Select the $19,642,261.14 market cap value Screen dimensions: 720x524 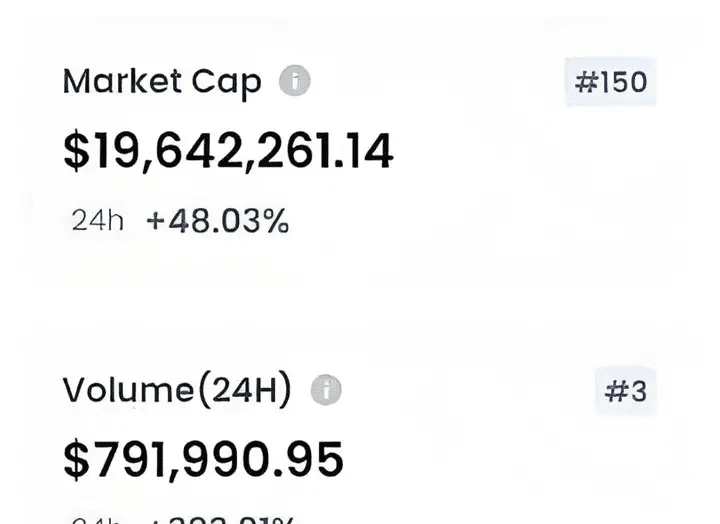228,151
